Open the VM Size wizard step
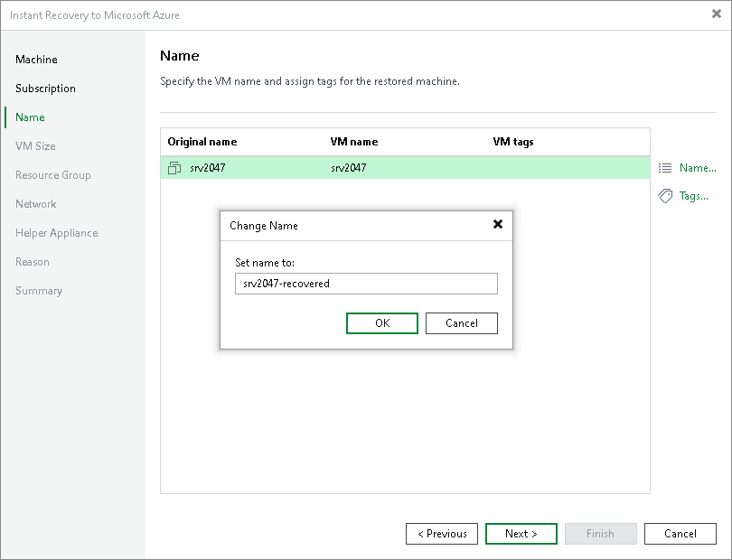The height and width of the screenshot is (560, 732). [35, 146]
